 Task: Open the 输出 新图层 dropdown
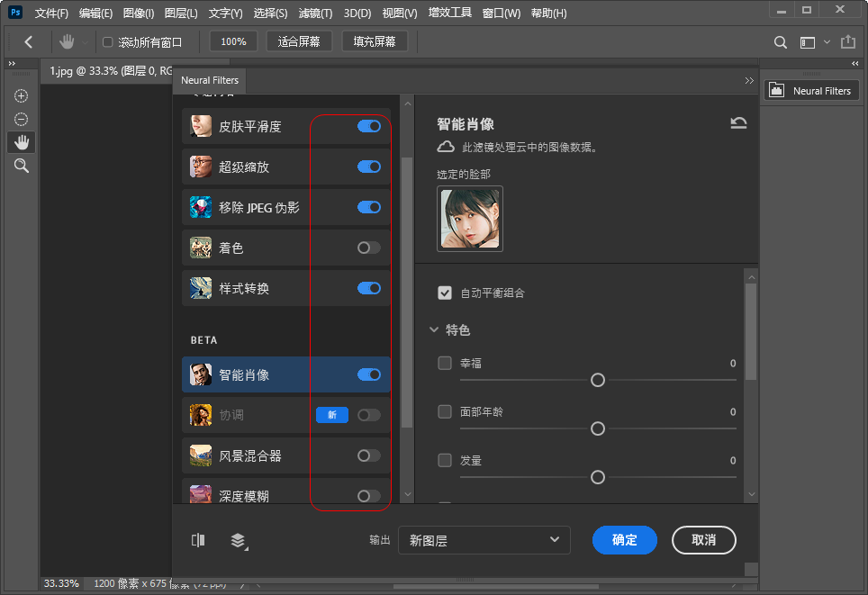click(x=484, y=539)
